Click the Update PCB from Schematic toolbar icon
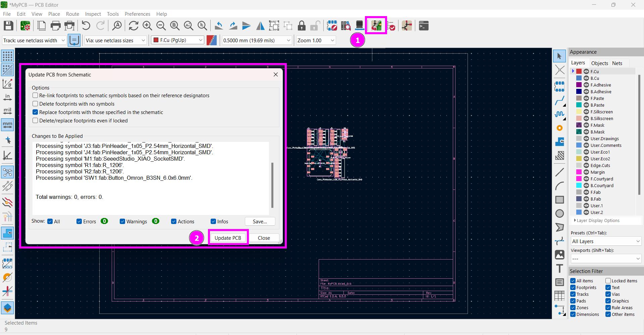The width and height of the screenshot is (644, 335). click(x=376, y=25)
